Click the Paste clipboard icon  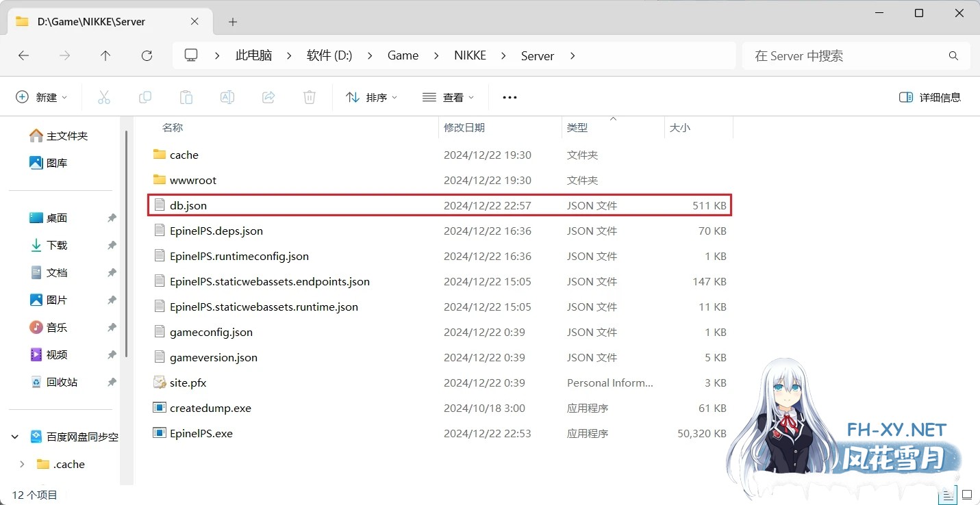[x=186, y=97]
